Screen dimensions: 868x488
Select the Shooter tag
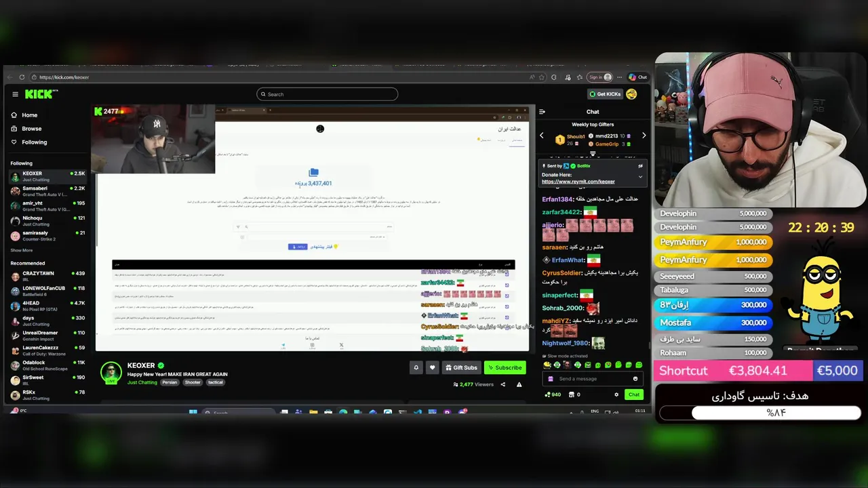(193, 382)
